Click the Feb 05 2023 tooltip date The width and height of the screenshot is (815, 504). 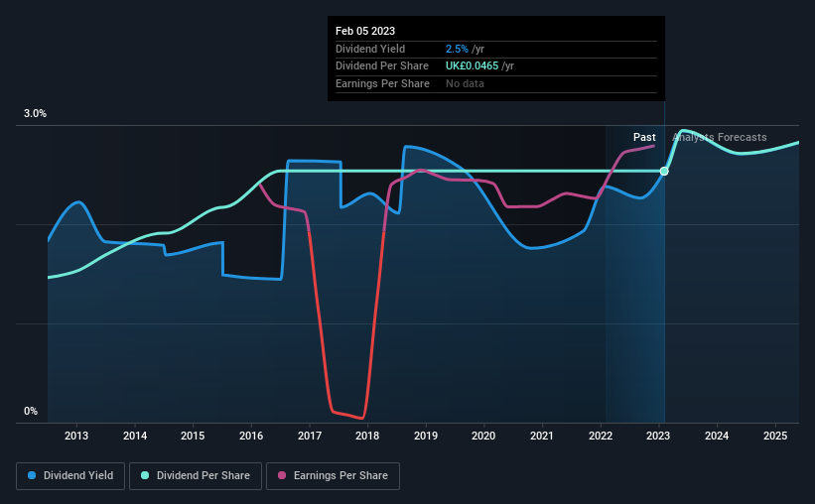tap(365, 31)
